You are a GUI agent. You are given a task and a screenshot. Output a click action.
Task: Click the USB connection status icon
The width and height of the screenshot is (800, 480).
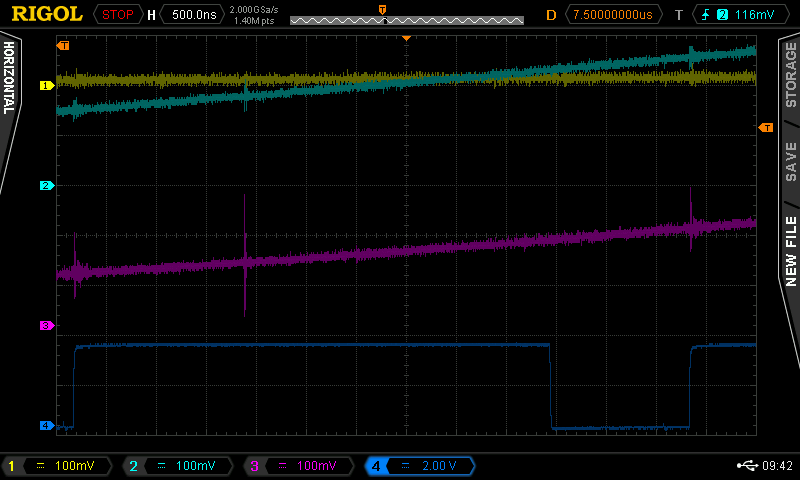pyautogui.click(x=748, y=465)
